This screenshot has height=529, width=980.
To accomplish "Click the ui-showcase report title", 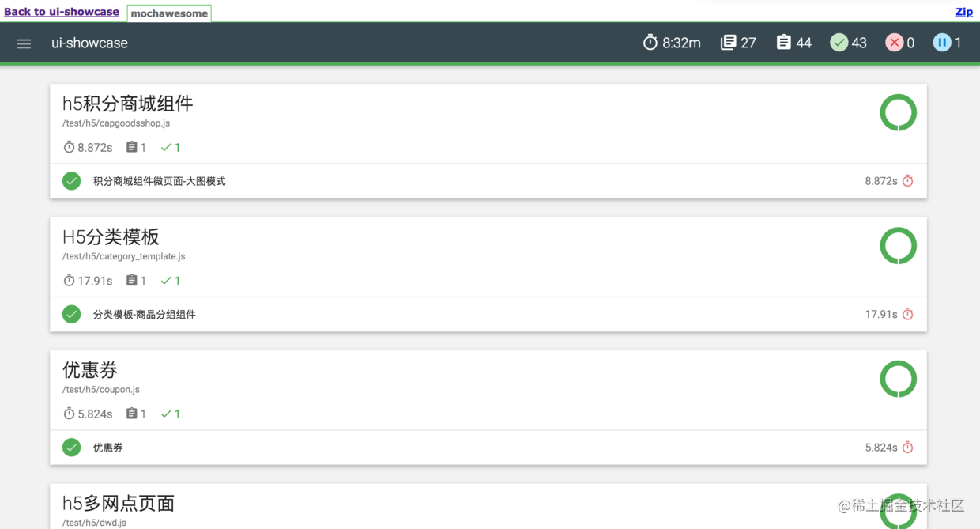I will (89, 43).
